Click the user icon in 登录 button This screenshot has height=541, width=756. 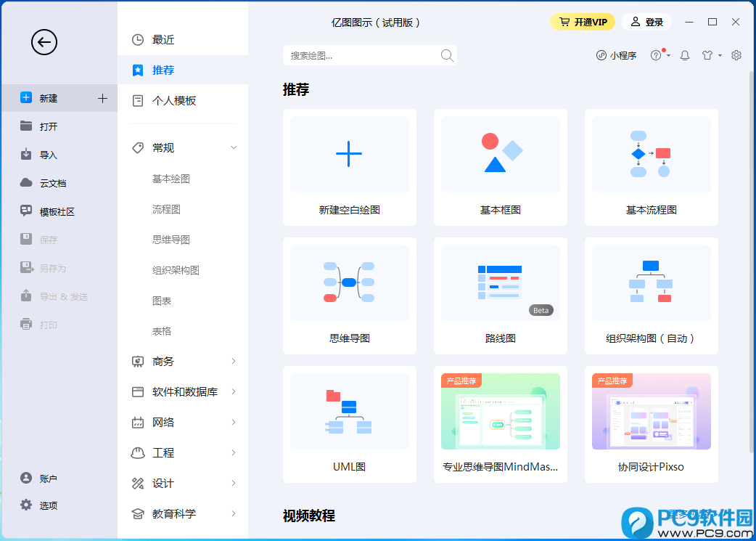[x=636, y=22]
